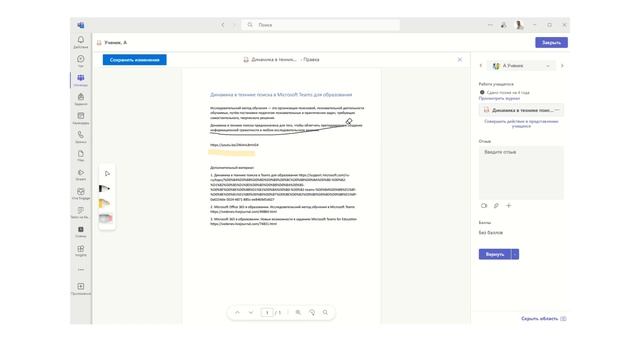Open the profile avatar in the title bar
640x360 pixels.
519,25
